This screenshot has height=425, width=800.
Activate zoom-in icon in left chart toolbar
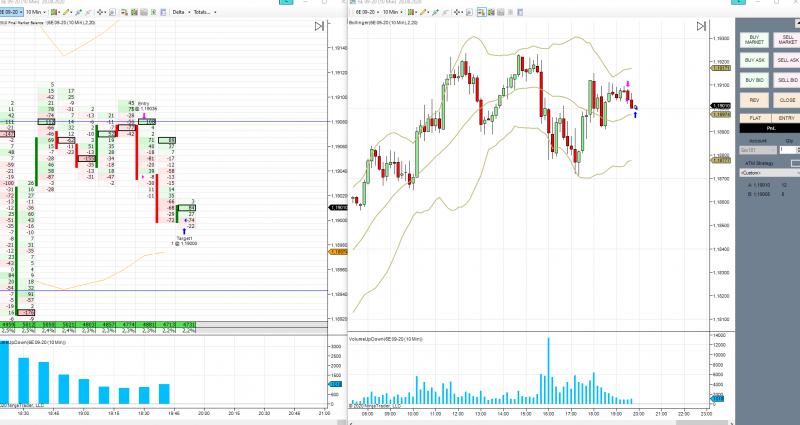(112, 12)
